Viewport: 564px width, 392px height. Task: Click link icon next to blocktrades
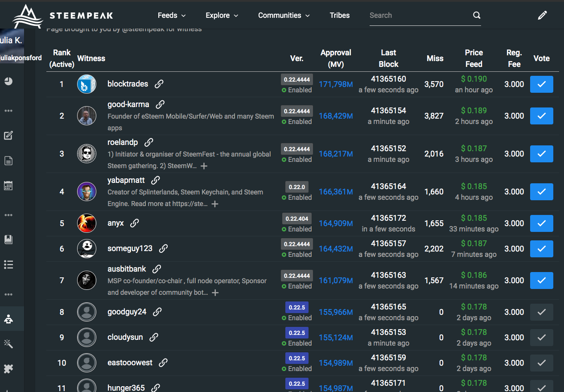click(x=159, y=84)
